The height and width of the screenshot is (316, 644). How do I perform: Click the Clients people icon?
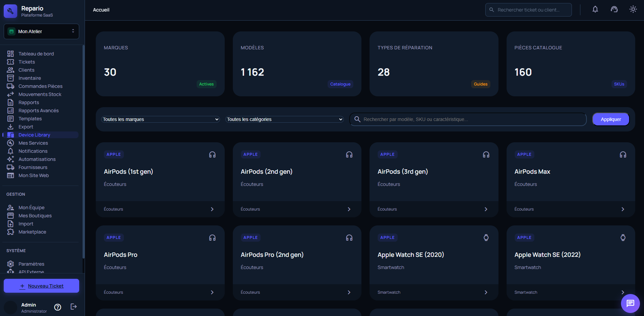[x=10, y=70]
